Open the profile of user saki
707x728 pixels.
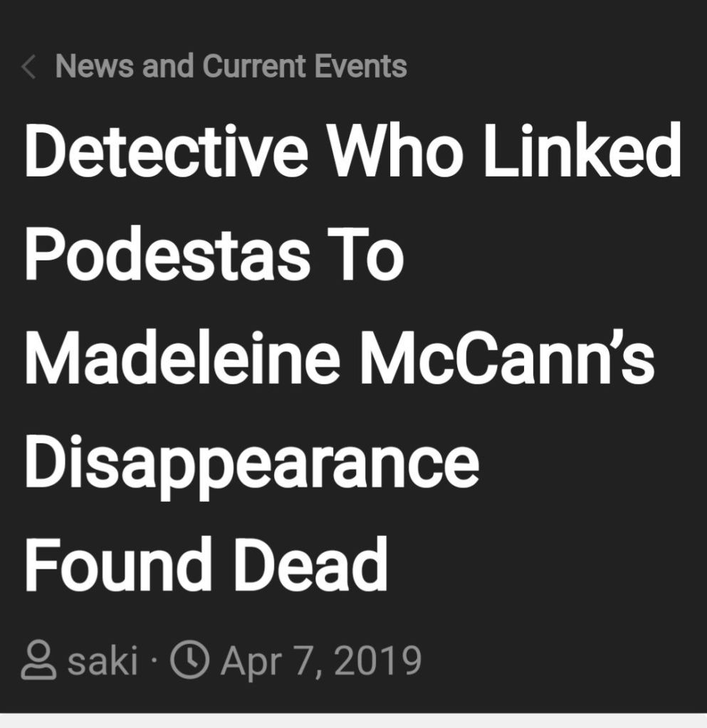[x=103, y=660]
